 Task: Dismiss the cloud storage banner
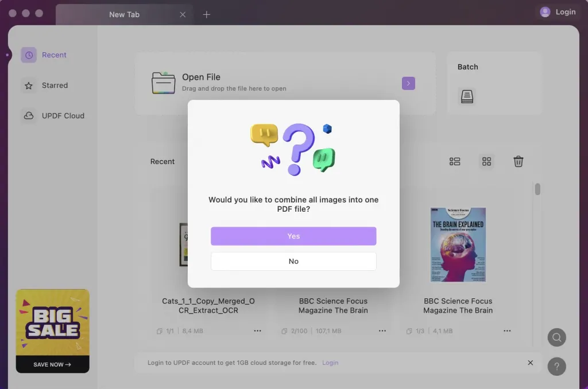click(530, 363)
